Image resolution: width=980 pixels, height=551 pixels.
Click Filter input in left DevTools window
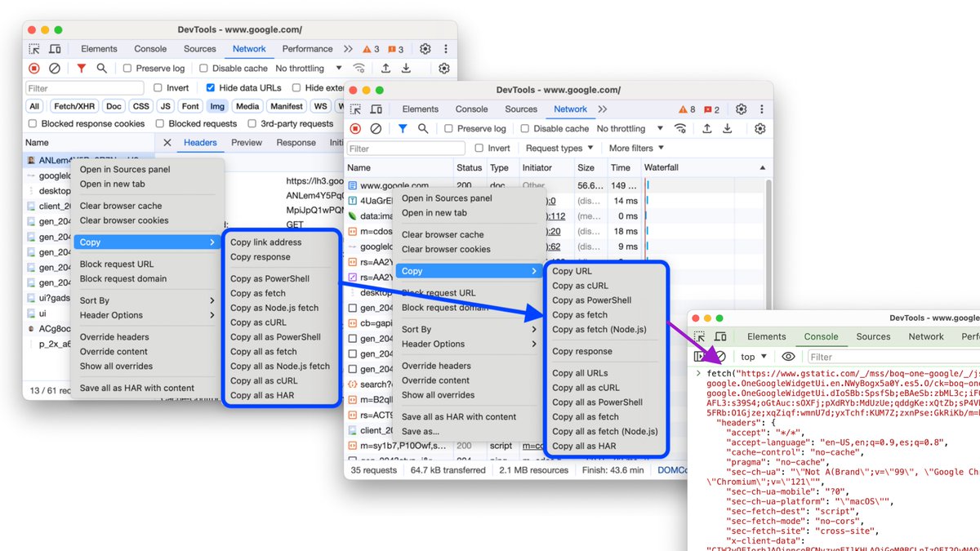click(x=85, y=88)
